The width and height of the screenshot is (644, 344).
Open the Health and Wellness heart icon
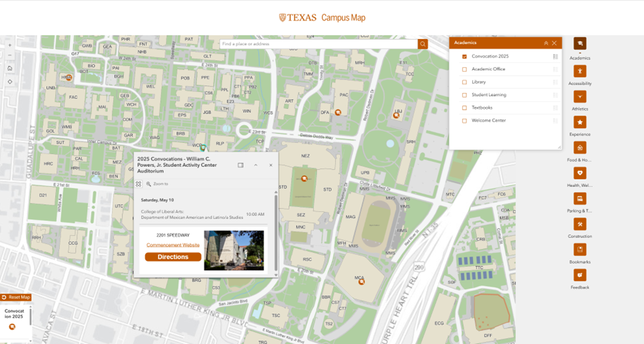(579, 173)
